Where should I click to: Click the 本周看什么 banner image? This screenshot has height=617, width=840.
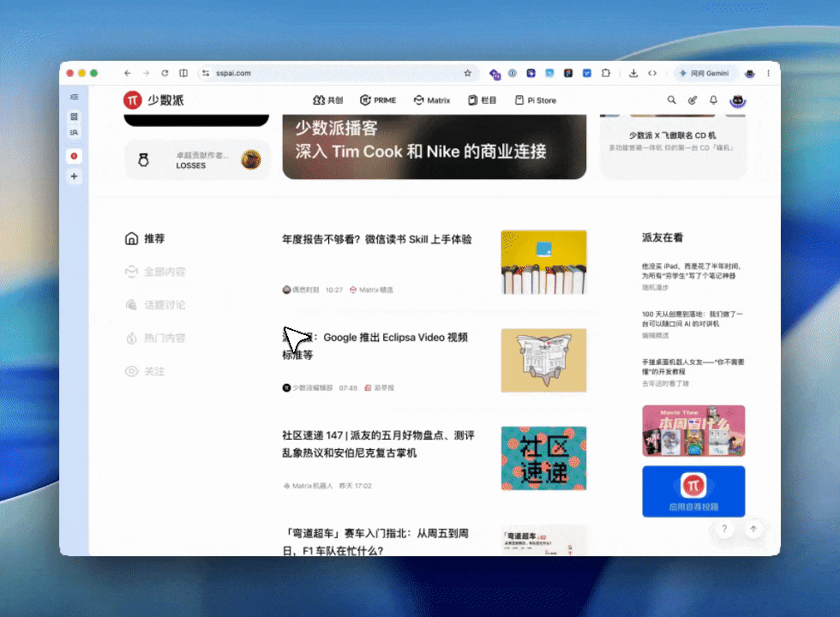point(693,430)
